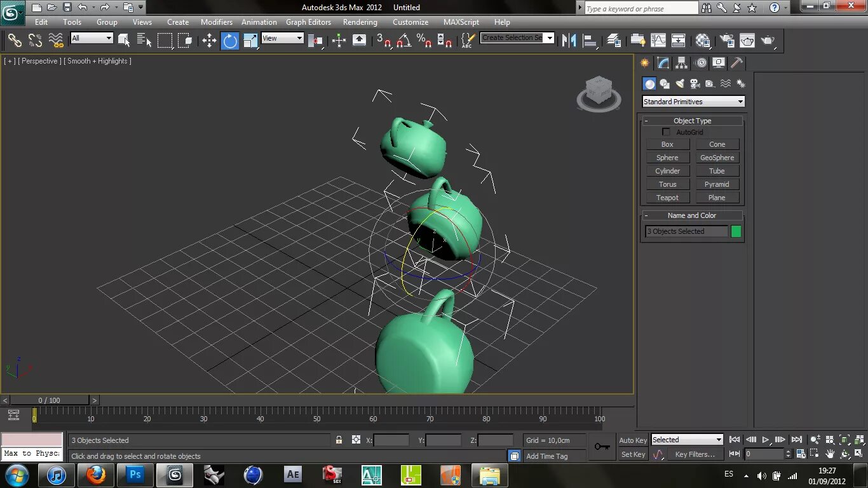Open the selection filter All dropdown
Image resolution: width=868 pixels, height=488 pixels.
point(91,38)
